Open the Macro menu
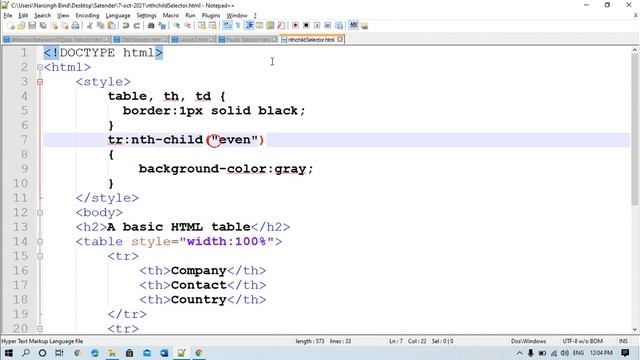 [171, 16]
